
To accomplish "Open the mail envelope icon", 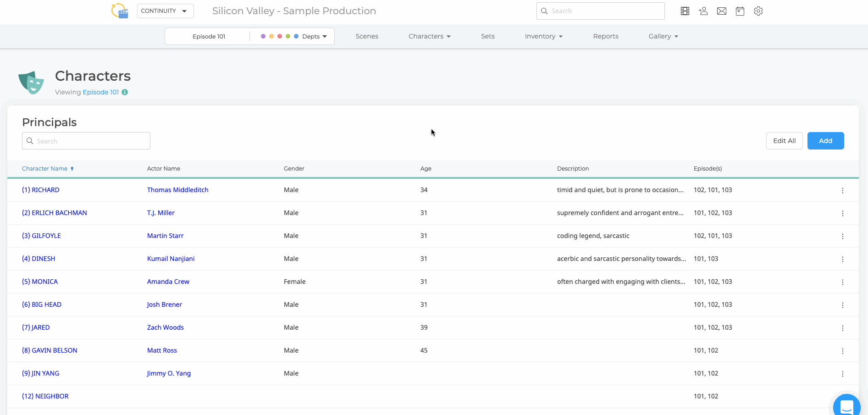I will point(722,11).
